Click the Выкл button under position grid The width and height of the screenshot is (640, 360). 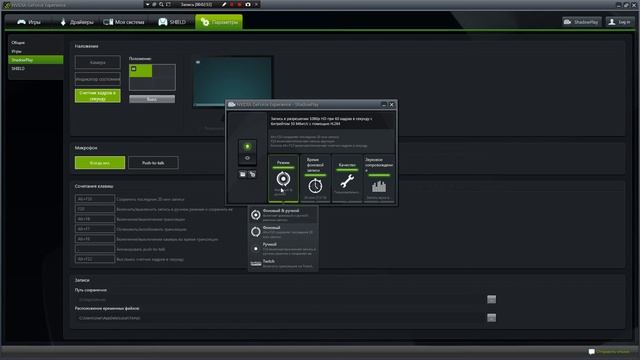[152, 99]
